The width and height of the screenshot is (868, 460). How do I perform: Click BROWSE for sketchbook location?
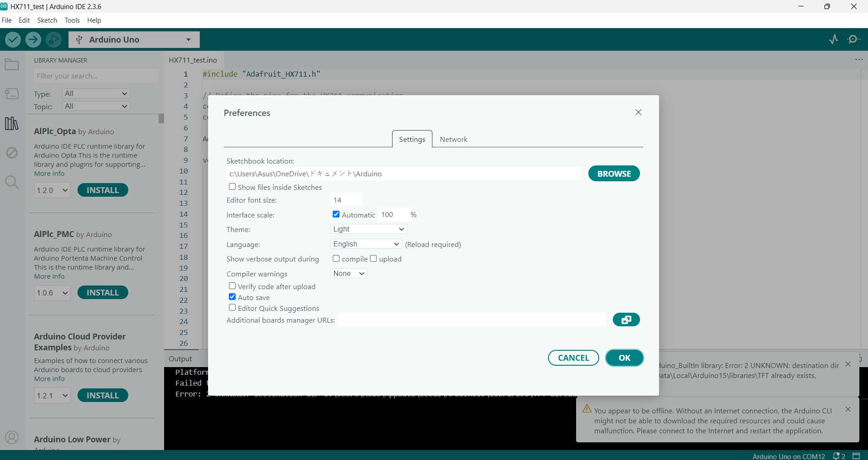(x=614, y=174)
